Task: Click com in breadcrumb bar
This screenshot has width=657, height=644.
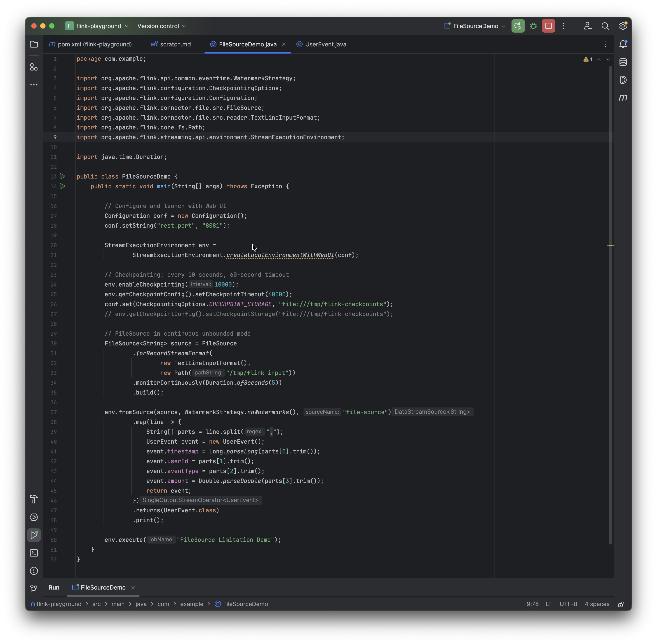Action: coord(163,604)
